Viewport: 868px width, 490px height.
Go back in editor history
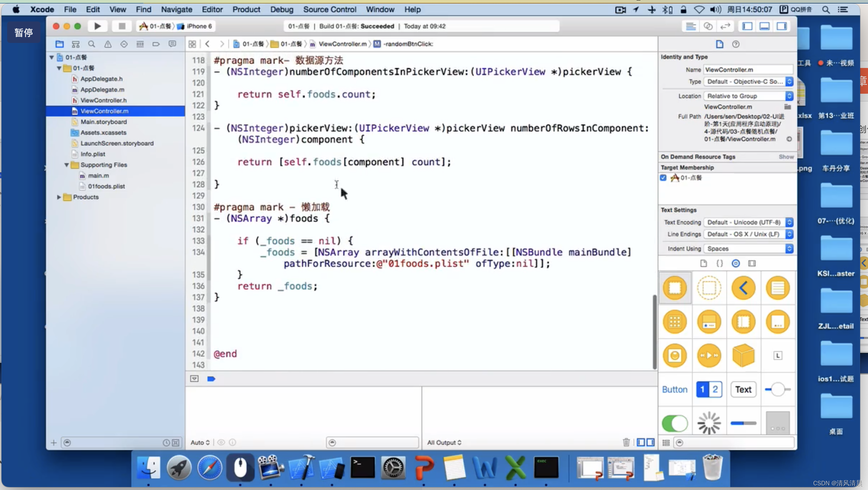coord(208,44)
